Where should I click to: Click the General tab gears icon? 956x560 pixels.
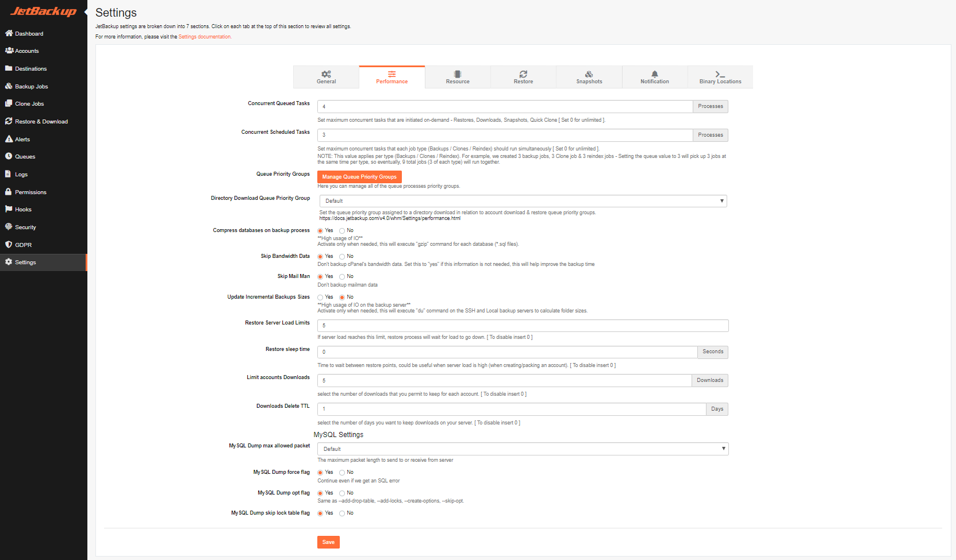pos(326,74)
